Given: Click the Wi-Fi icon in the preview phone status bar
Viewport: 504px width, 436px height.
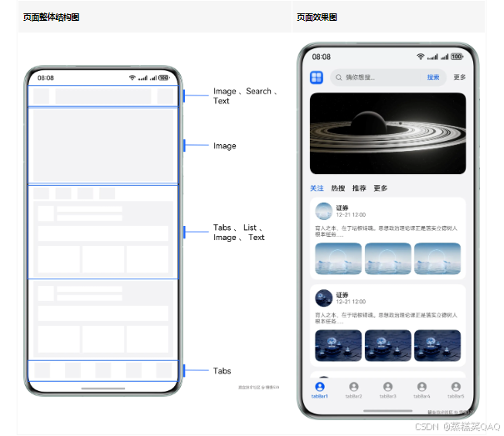Looking at the screenshot, I should [420, 57].
